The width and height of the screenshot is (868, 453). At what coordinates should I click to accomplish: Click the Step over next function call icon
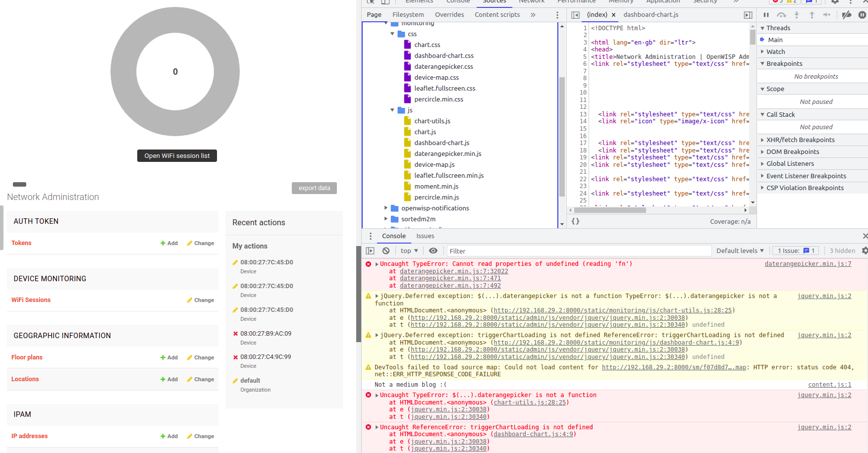click(x=781, y=15)
